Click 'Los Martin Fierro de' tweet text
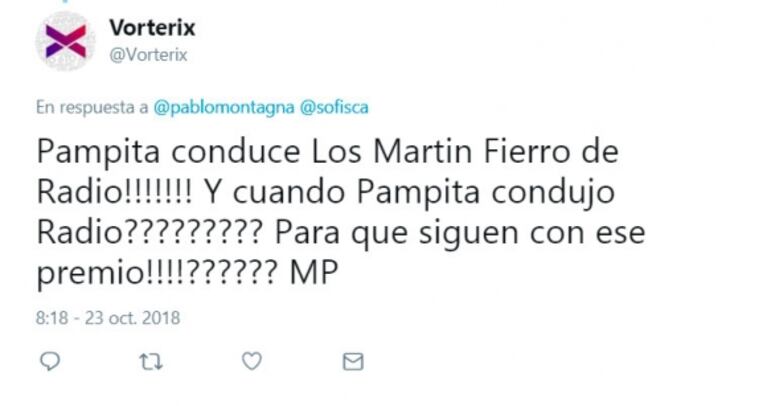Screen dimensions: 767x406 pyautogui.click(x=465, y=151)
